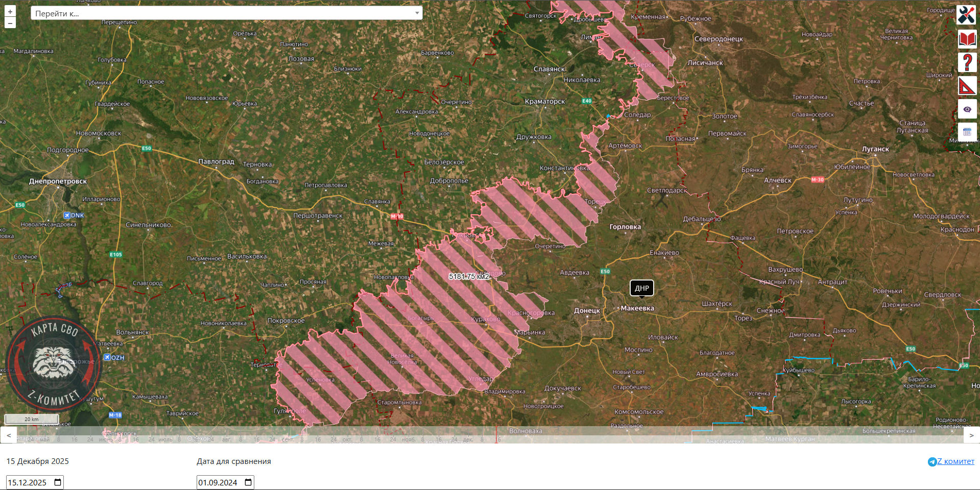Click the E105 road shield
This screenshot has height=490, width=980.
pos(116,254)
